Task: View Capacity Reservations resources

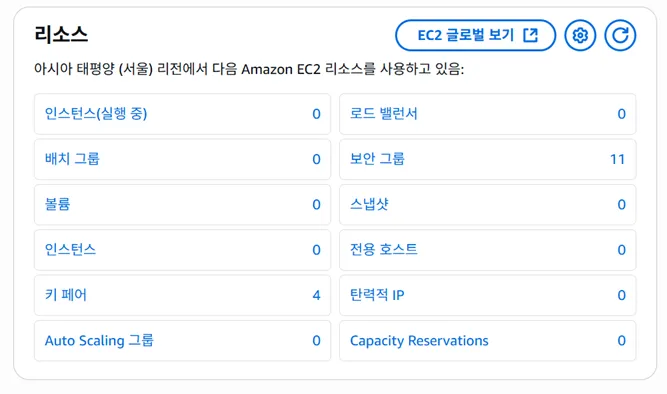Action: coord(419,340)
